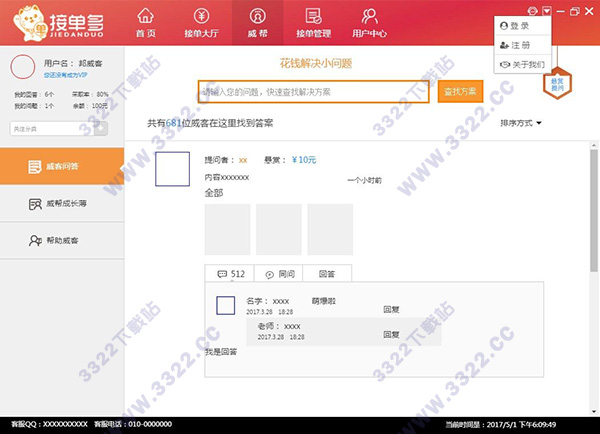600x434 pixels.
Task: Choose 注册 from the dropdown menu
Action: [523, 45]
